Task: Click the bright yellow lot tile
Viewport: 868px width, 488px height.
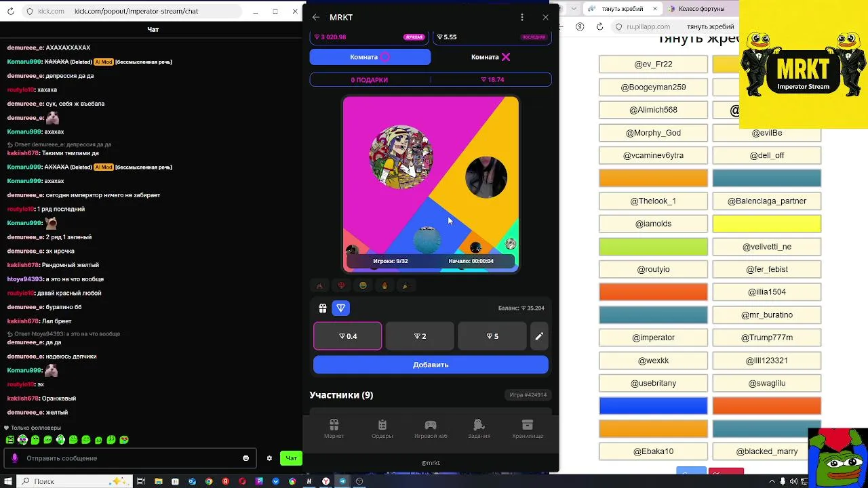Action: pos(767,224)
